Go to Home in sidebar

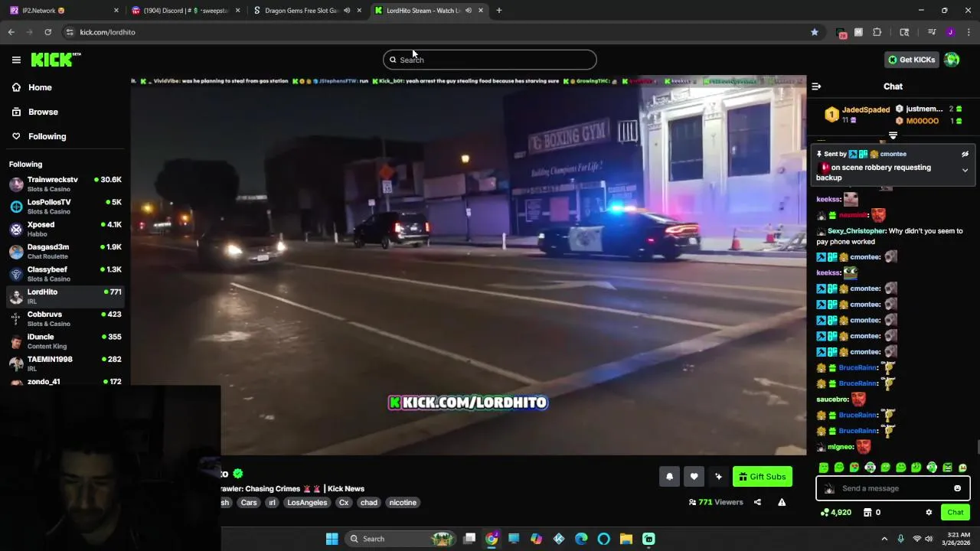(x=40, y=87)
